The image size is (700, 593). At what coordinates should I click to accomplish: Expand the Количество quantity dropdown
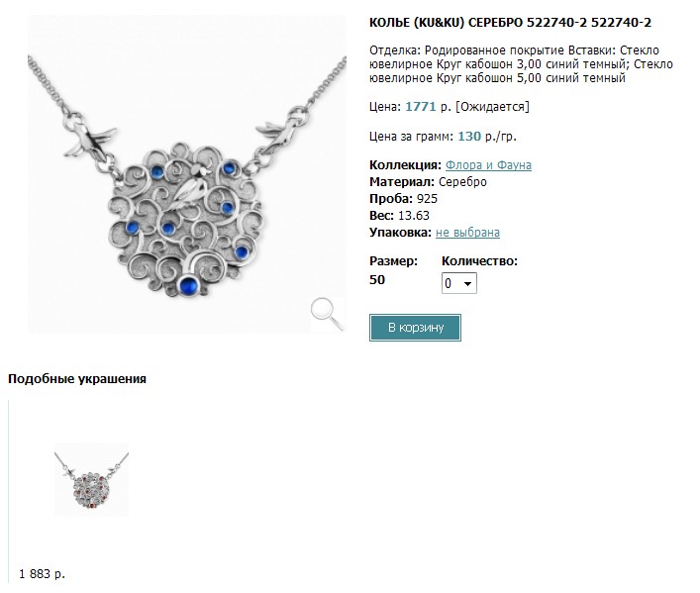click(x=459, y=283)
